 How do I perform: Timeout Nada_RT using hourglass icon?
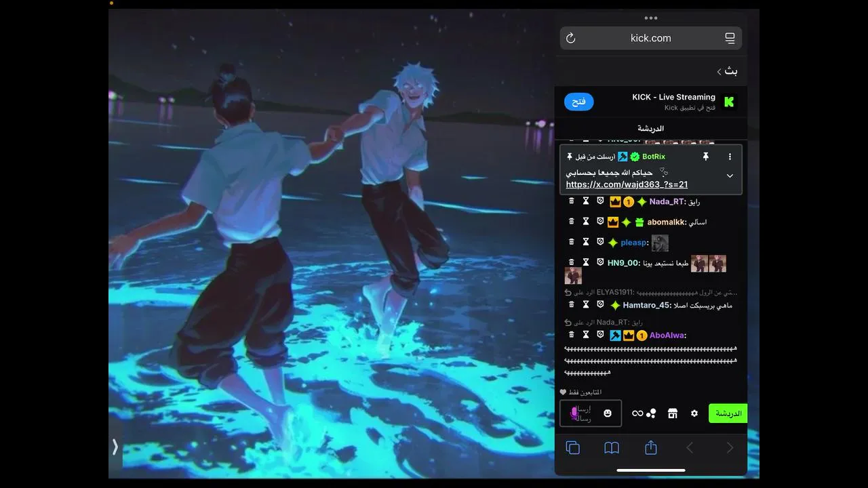pyautogui.click(x=586, y=201)
